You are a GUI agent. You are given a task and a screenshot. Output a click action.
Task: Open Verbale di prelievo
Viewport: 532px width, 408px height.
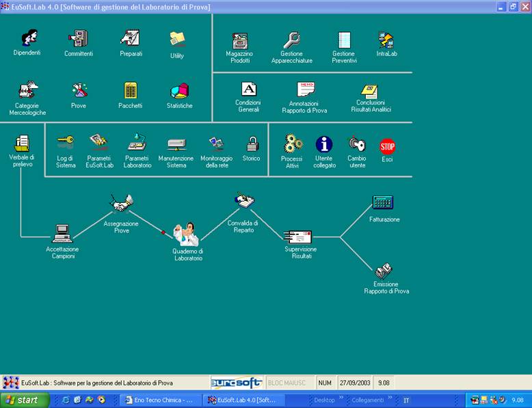(x=23, y=143)
